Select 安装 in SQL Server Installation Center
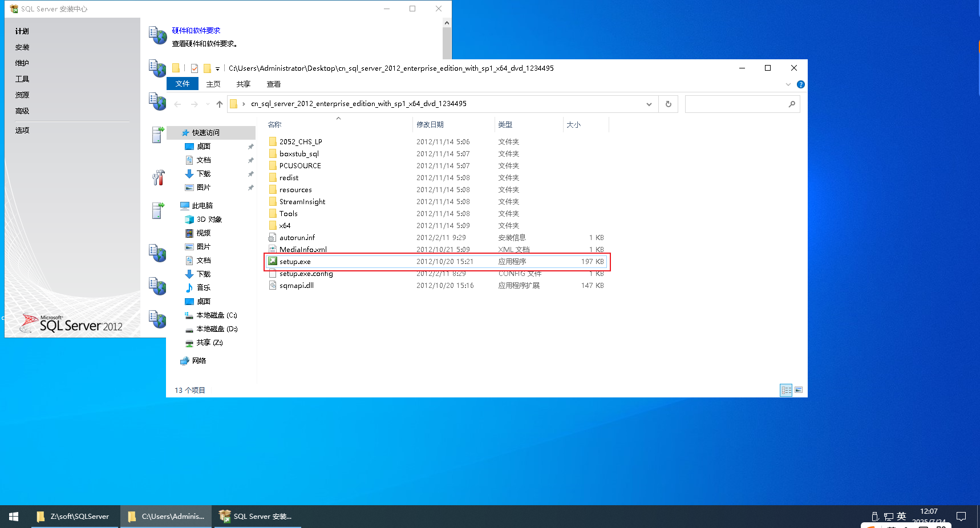This screenshot has height=528, width=980. tap(22, 47)
